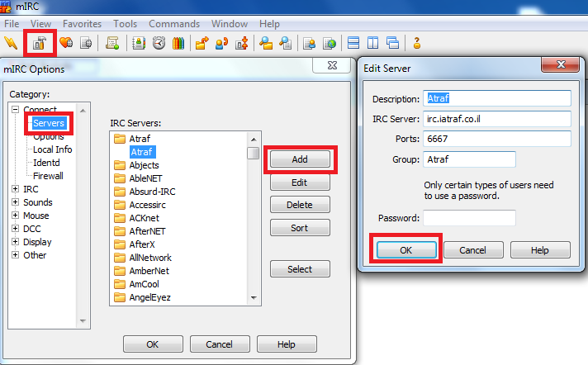Open Options via the hammer toolbar icon

tap(40, 43)
